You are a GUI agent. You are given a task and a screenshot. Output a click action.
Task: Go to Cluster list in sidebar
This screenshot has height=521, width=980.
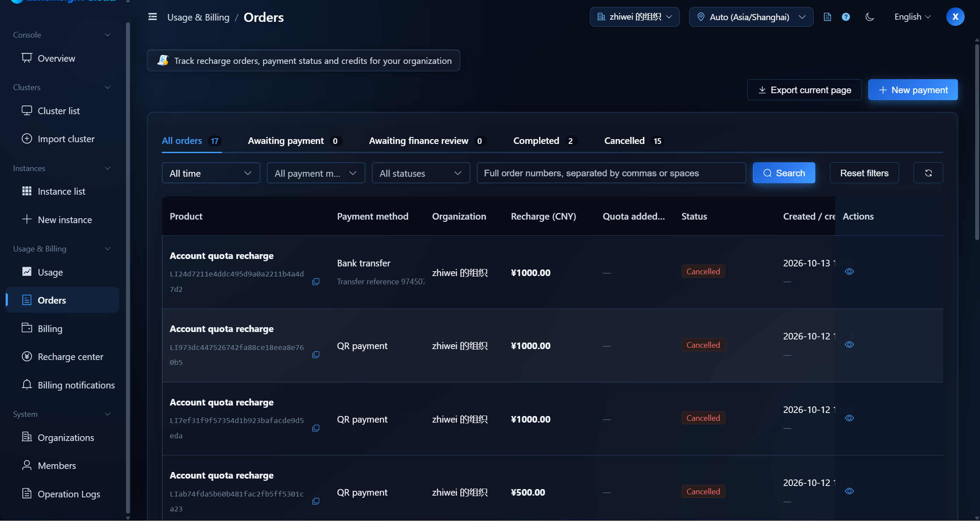[62, 111]
